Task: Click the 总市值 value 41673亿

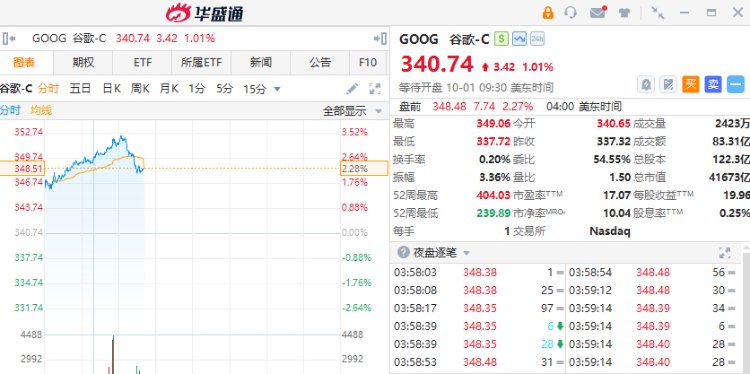Action: pyautogui.click(x=729, y=177)
